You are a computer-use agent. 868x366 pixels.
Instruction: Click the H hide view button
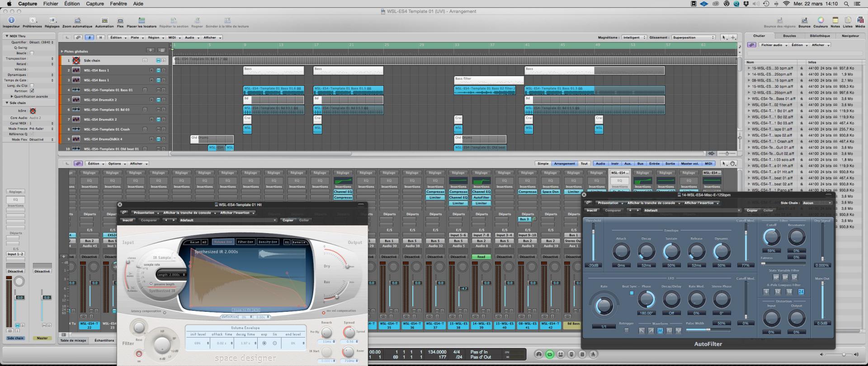[100, 38]
